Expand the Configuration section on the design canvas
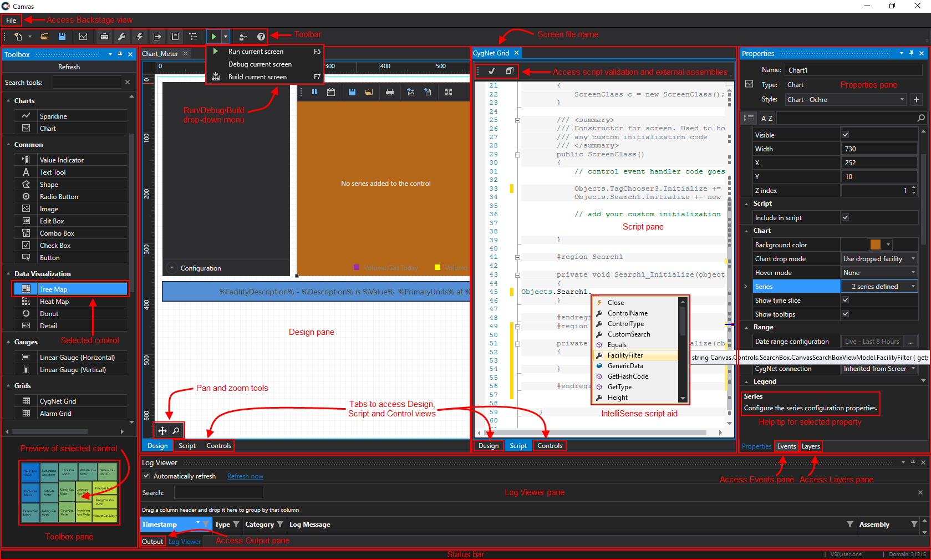The width and height of the screenshot is (931, 560). [172, 268]
